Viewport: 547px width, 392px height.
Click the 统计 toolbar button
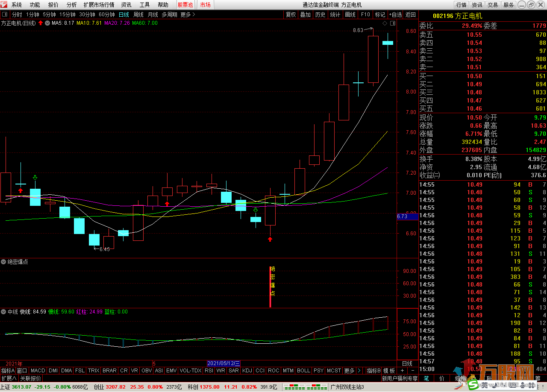click(x=335, y=15)
